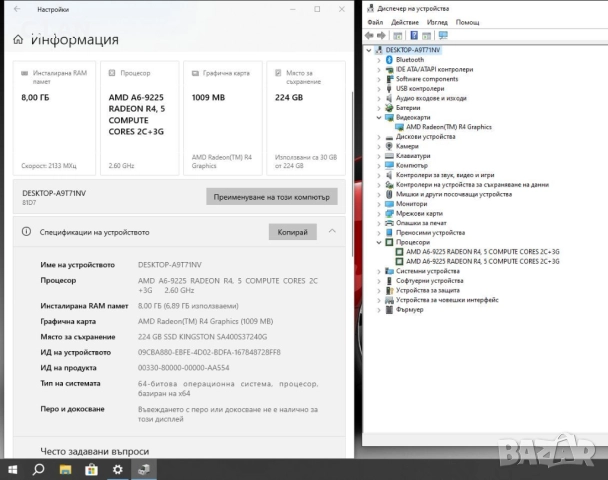Image resolution: width=608 pixels, height=480 pixels.
Task: Click the Мрежови карти network icon
Action: [389, 213]
